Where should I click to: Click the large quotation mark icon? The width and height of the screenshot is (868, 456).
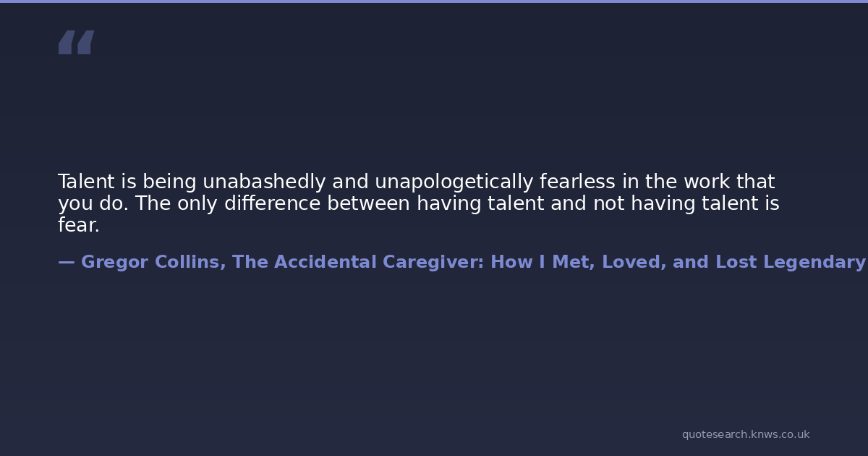(x=76, y=43)
